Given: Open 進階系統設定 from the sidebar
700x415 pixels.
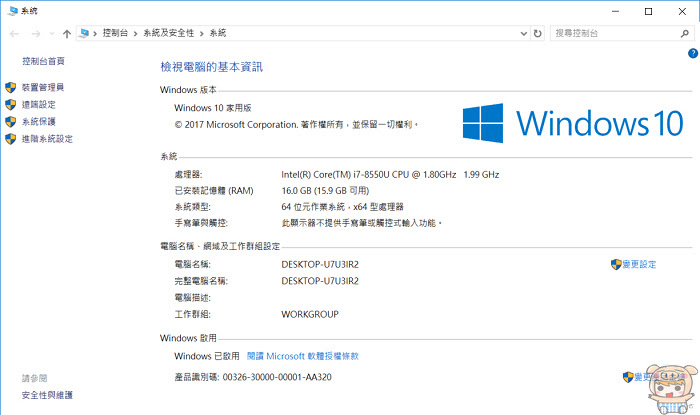Looking at the screenshot, I should coord(47,139).
